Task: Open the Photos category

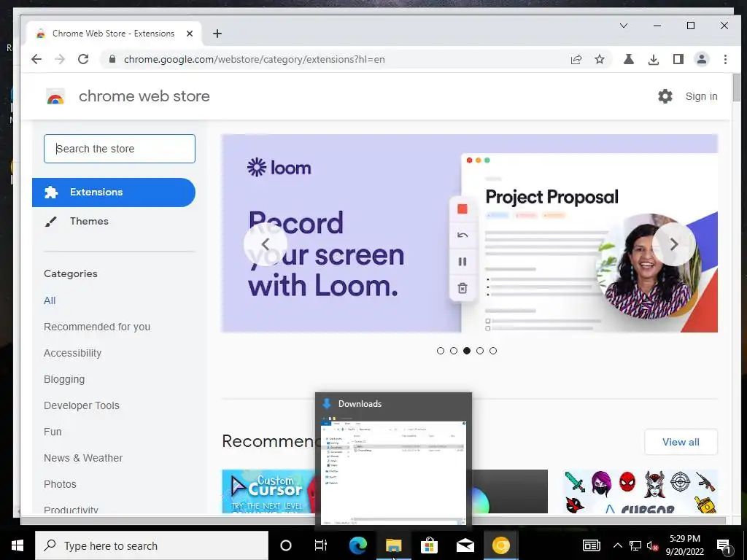Action: pos(60,484)
